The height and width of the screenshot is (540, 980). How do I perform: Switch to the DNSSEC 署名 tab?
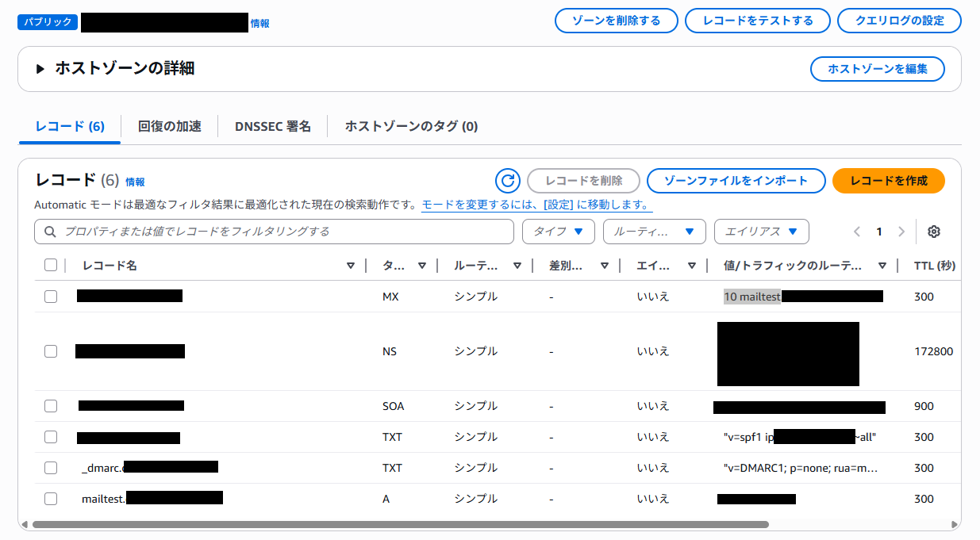click(272, 126)
